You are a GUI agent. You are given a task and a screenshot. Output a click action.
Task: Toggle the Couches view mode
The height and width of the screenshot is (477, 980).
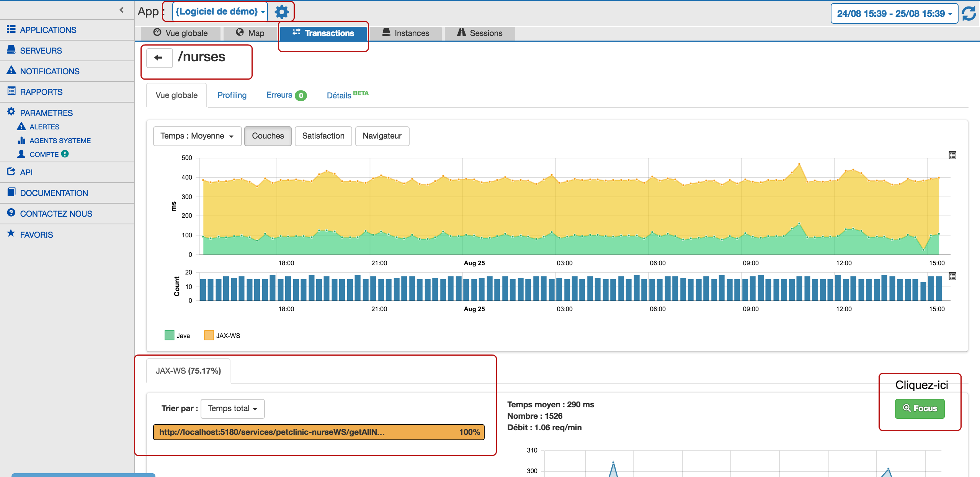(268, 136)
